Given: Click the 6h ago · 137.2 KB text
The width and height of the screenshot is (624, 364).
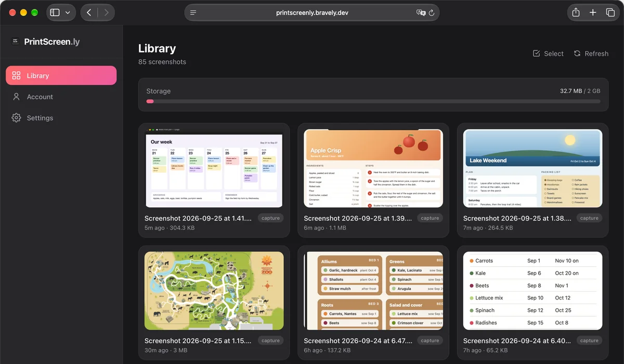Looking at the screenshot, I should [328, 350].
